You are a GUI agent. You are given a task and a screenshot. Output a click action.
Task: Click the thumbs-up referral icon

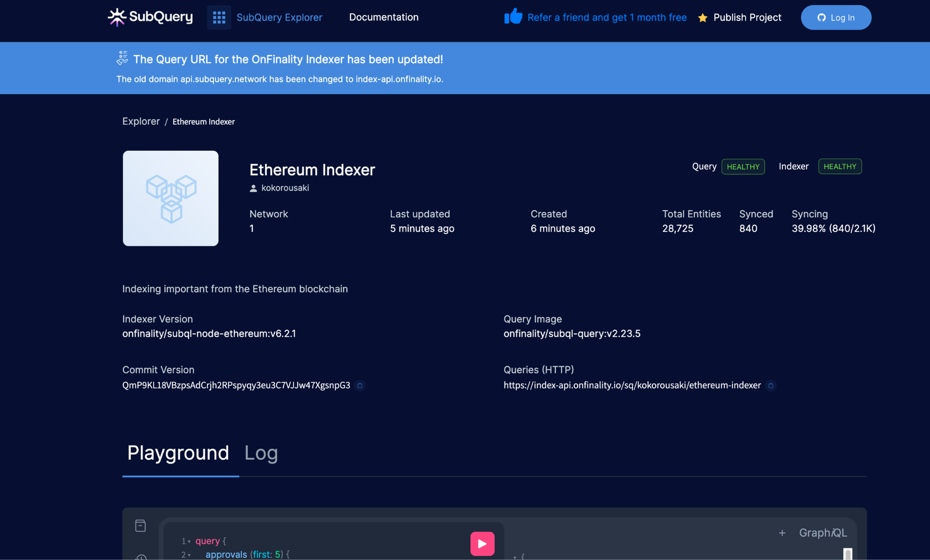point(512,16)
